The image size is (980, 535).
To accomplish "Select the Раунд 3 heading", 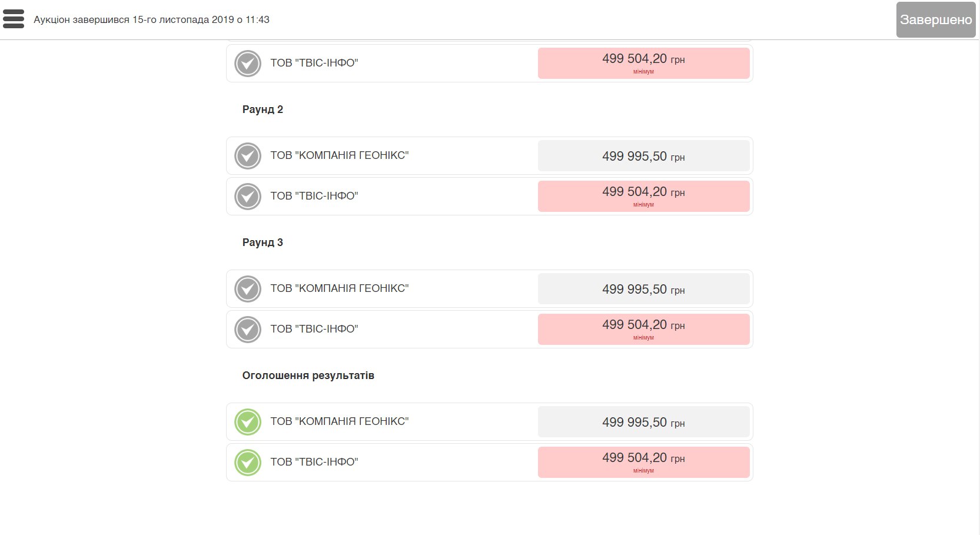I will 263,242.
